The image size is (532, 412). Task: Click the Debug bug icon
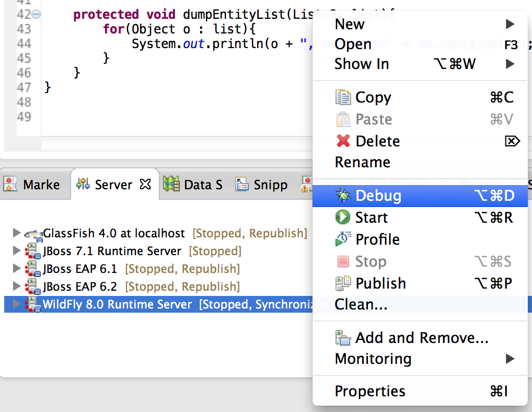click(343, 196)
